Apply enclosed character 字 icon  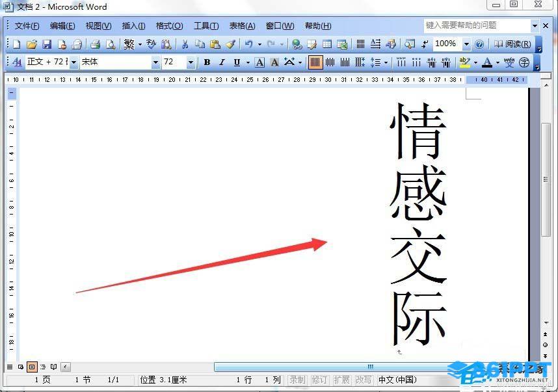coord(524,62)
